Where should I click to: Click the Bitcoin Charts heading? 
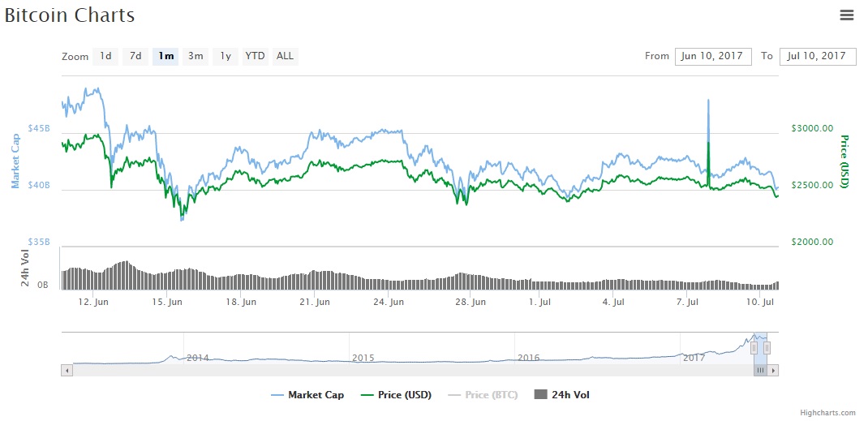69,15
